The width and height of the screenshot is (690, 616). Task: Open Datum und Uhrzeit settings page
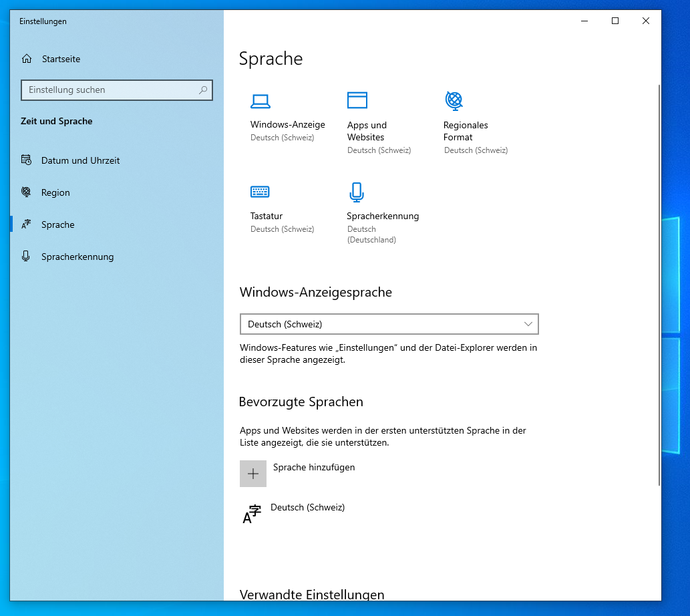point(80,160)
